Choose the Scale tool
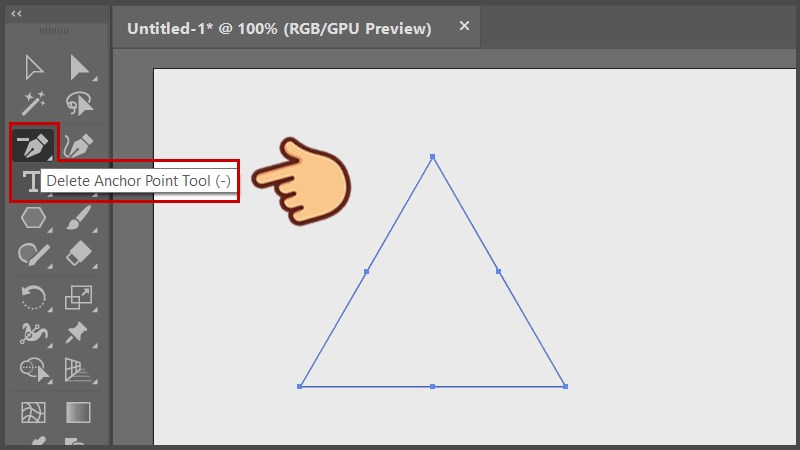The height and width of the screenshot is (450, 800). (79, 297)
